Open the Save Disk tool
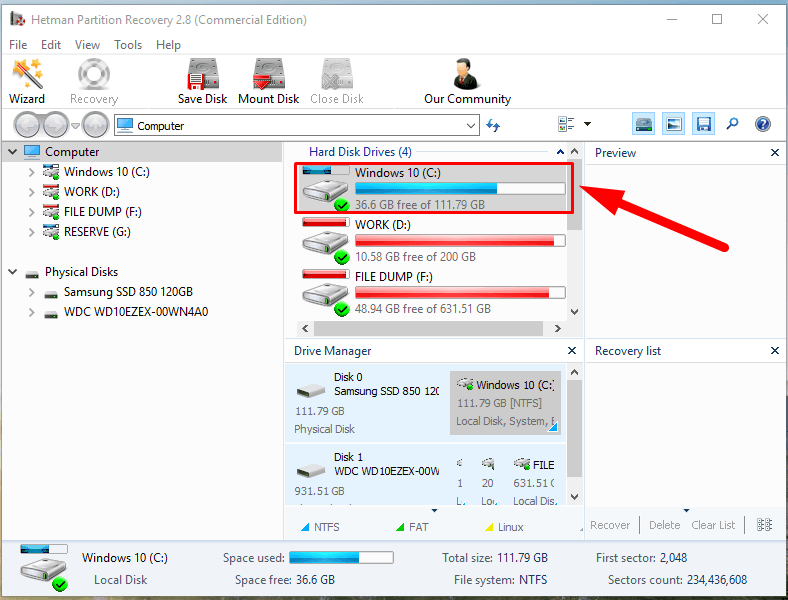 click(x=203, y=81)
